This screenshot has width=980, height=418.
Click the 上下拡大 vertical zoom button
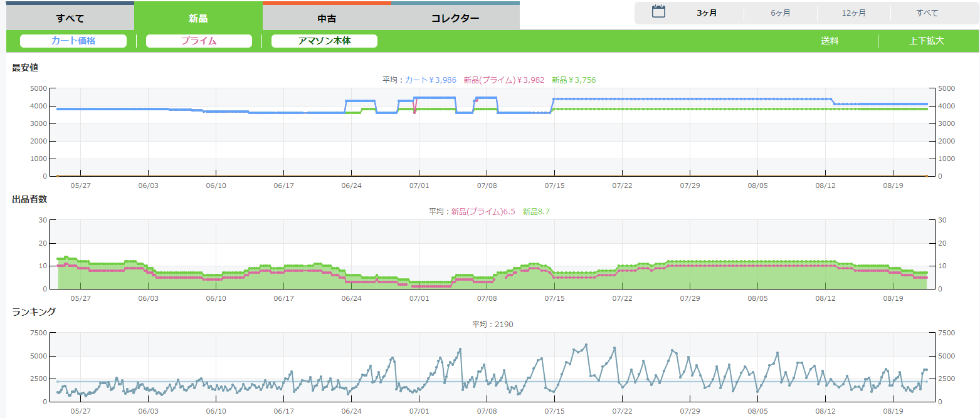(x=926, y=41)
